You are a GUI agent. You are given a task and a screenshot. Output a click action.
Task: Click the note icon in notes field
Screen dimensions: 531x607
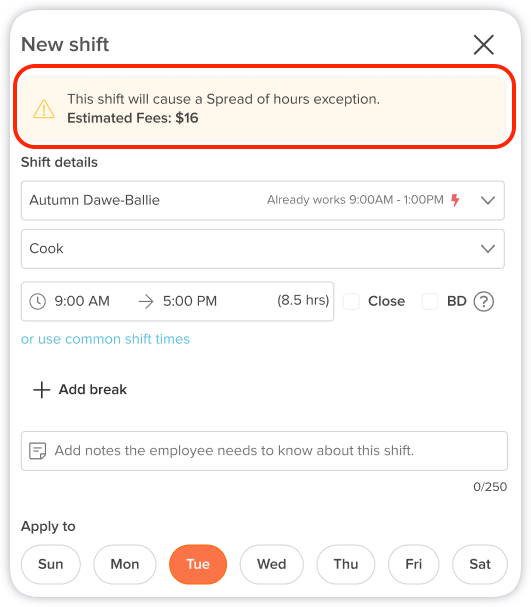tap(38, 451)
